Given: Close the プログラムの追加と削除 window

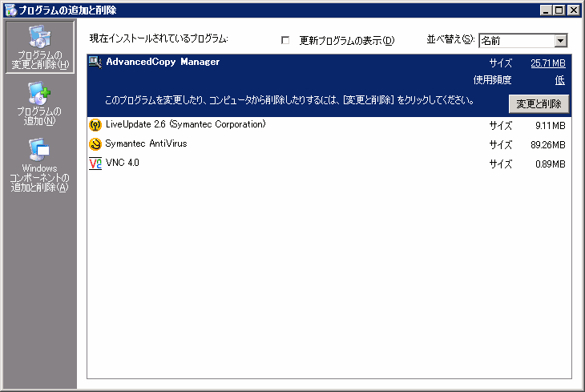Looking at the screenshot, I should [x=574, y=10].
